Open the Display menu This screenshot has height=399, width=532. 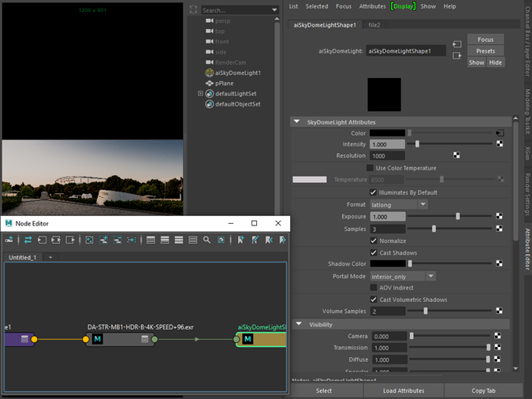[x=403, y=6]
